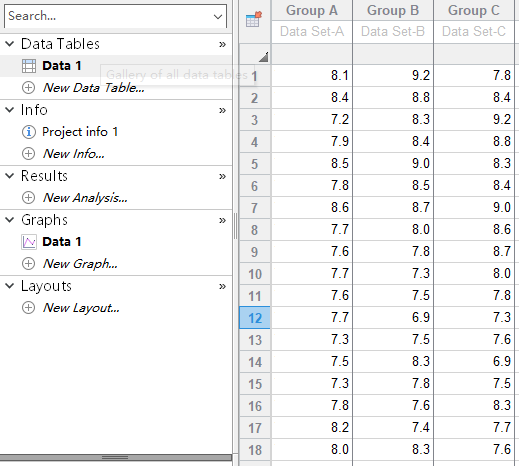Viewport: 519px width, 466px height.
Task: Click Group C cell in row 10
Action: (x=474, y=274)
